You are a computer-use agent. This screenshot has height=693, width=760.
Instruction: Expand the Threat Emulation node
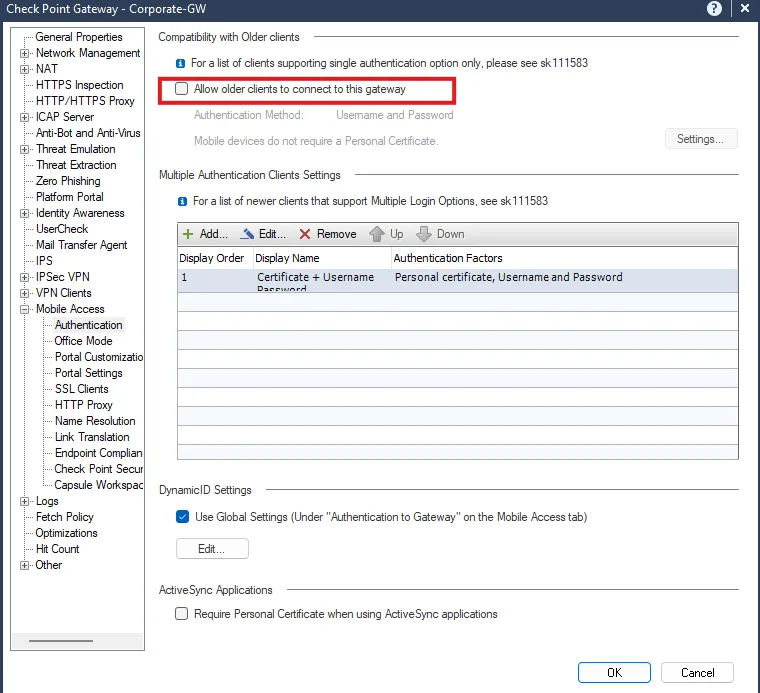tap(24, 149)
